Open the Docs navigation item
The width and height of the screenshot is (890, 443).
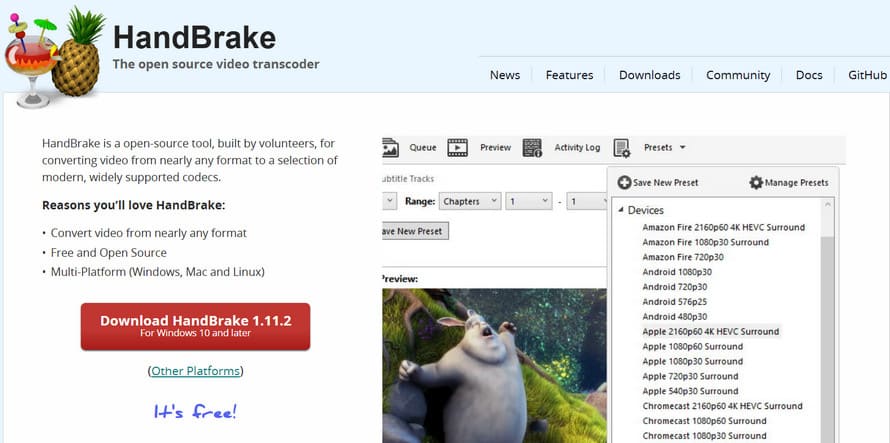(x=809, y=75)
